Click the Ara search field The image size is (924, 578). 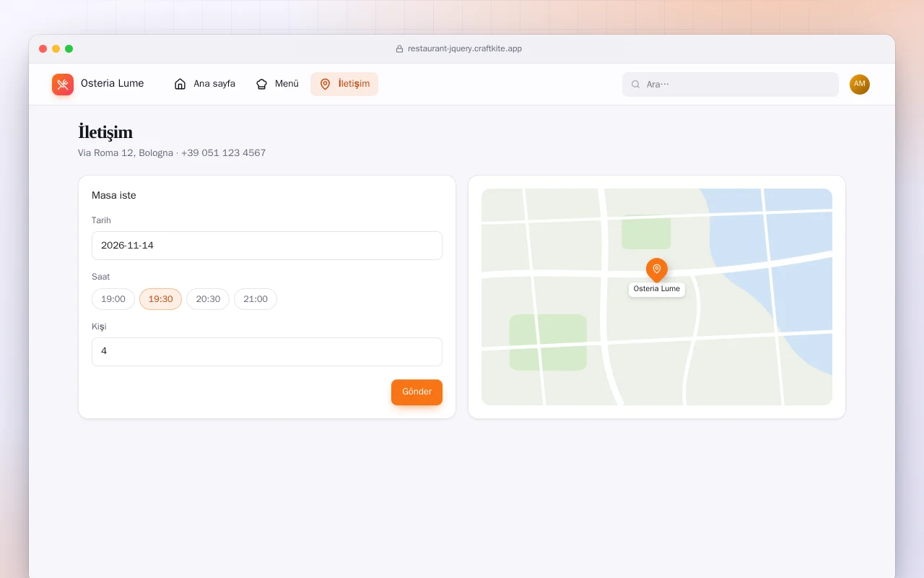click(x=731, y=85)
